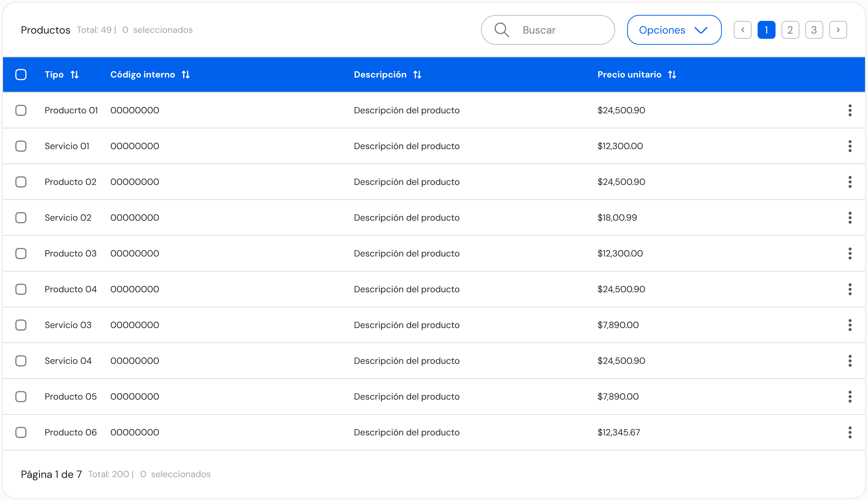
Task: Click the Servicio 04 type cell
Action: (68, 361)
